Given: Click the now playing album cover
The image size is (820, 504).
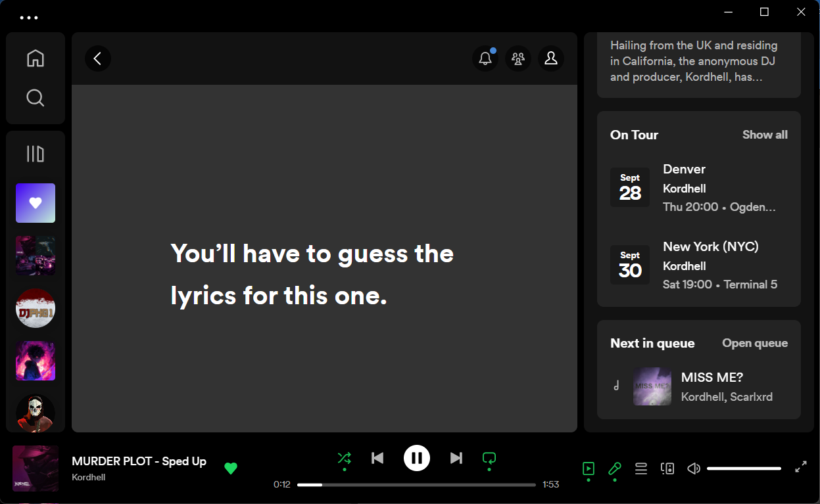Looking at the screenshot, I should (36, 469).
